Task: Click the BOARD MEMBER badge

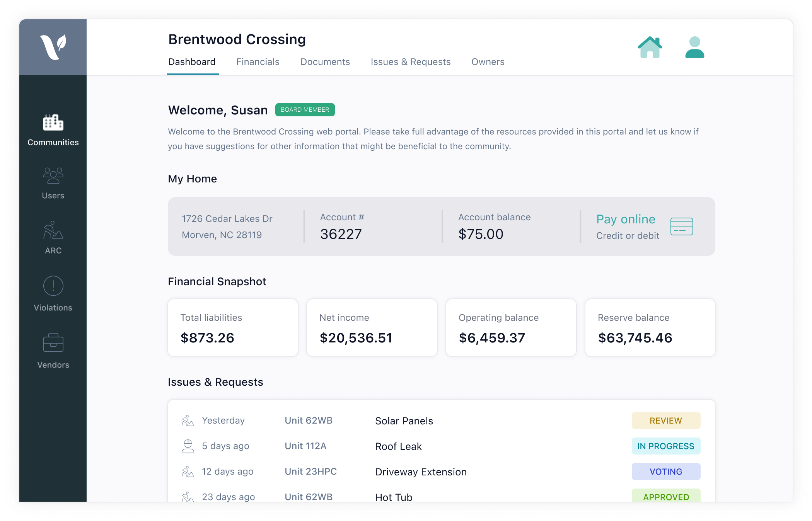Action: tap(305, 110)
